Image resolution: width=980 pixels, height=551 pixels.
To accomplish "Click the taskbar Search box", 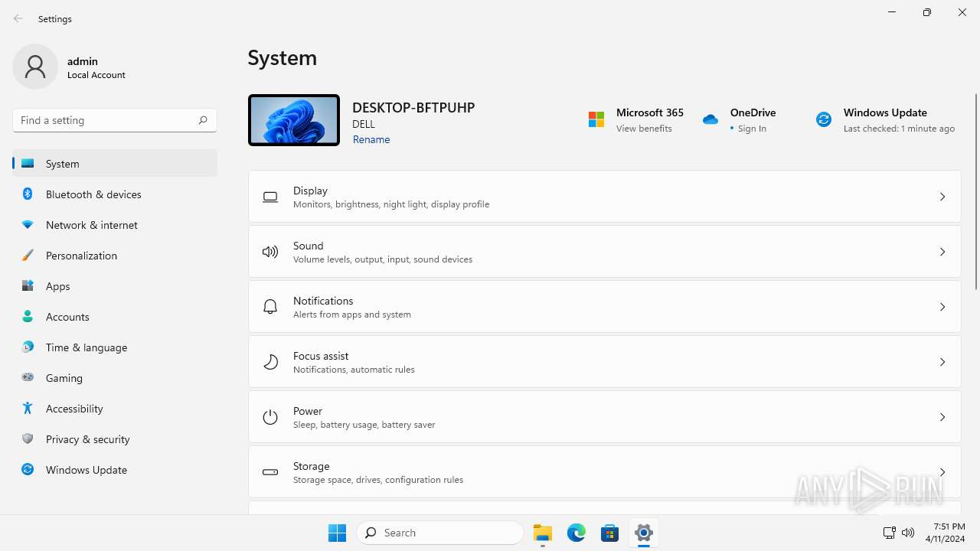I will [x=440, y=533].
